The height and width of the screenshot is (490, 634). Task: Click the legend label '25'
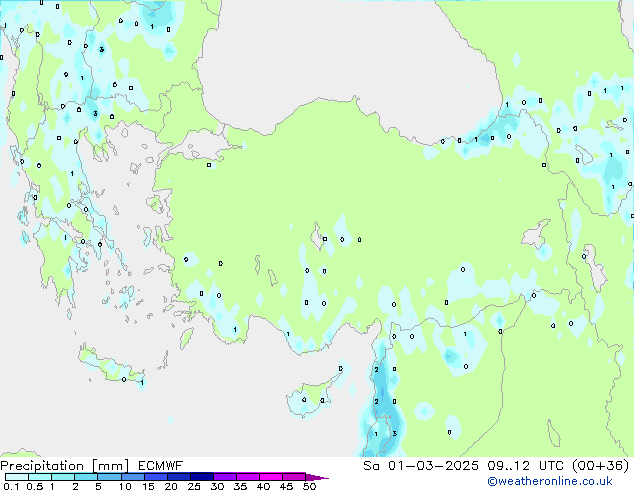(194, 486)
